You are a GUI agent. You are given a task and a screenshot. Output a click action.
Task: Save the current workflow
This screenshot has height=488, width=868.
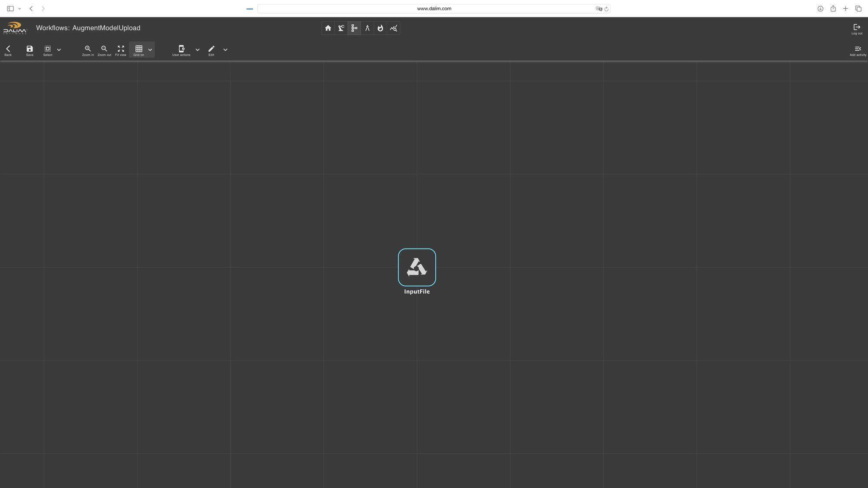(29, 49)
